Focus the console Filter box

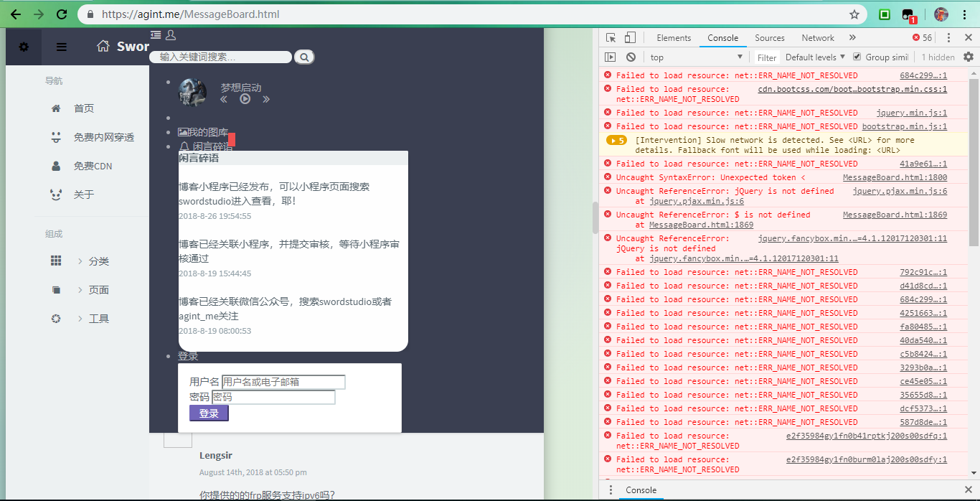click(x=766, y=57)
